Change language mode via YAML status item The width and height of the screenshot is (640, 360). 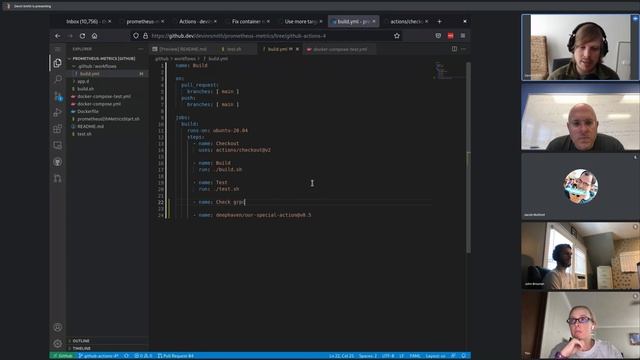415,356
